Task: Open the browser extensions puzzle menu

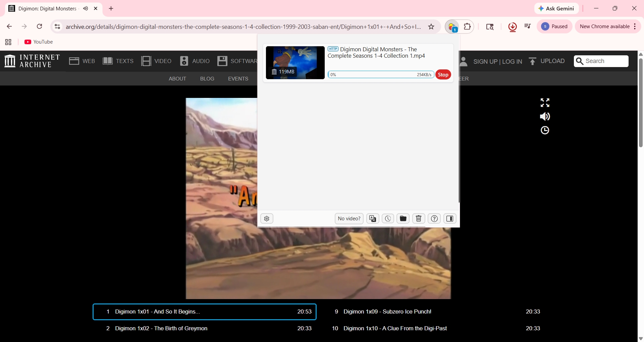Action: tap(468, 26)
